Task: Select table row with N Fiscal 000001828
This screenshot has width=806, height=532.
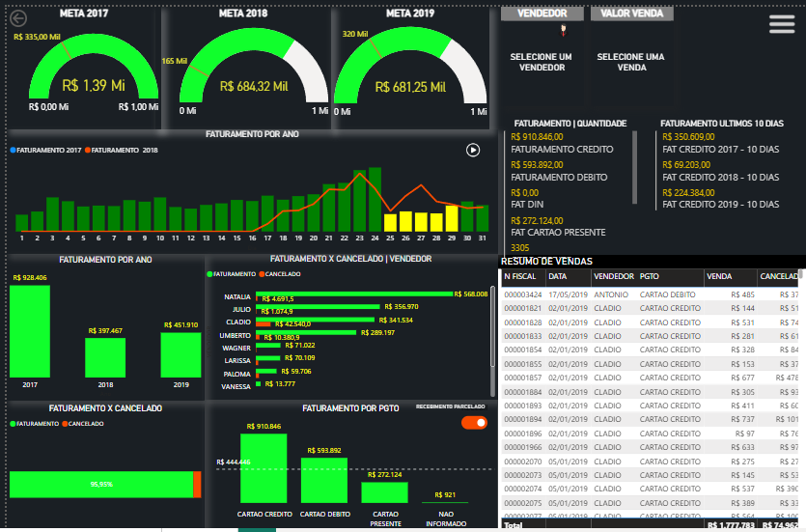Action: pos(651,322)
